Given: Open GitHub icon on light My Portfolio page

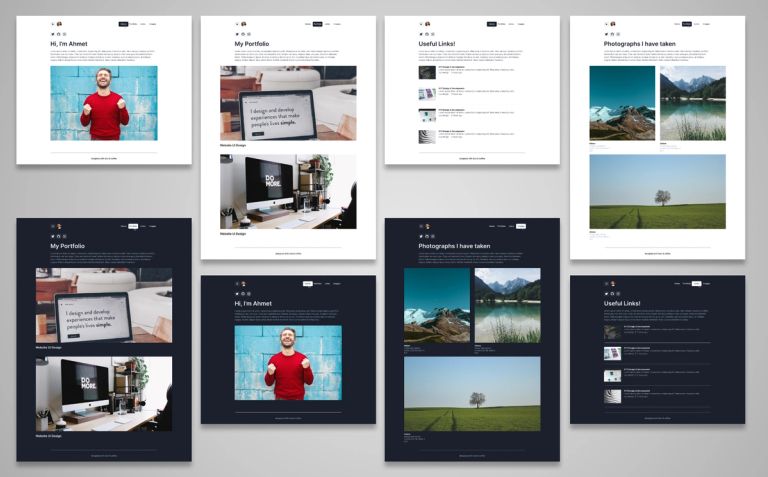Looking at the screenshot, I should tap(243, 34).
